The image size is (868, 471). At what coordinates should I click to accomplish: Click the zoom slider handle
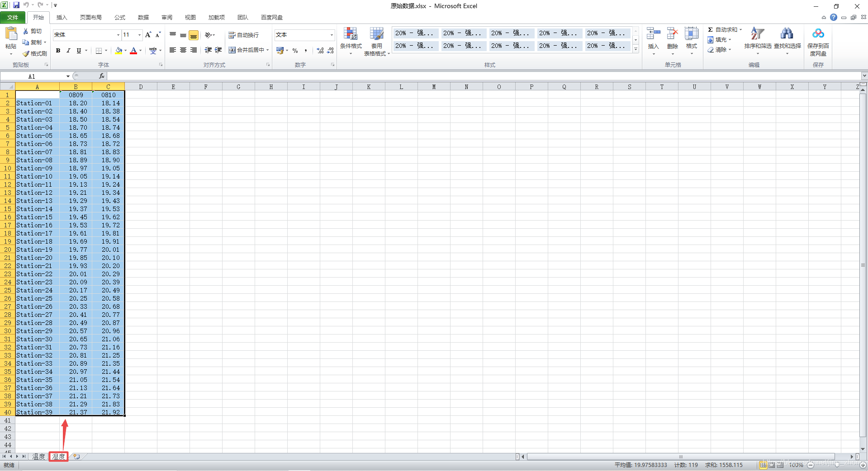tap(836, 465)
